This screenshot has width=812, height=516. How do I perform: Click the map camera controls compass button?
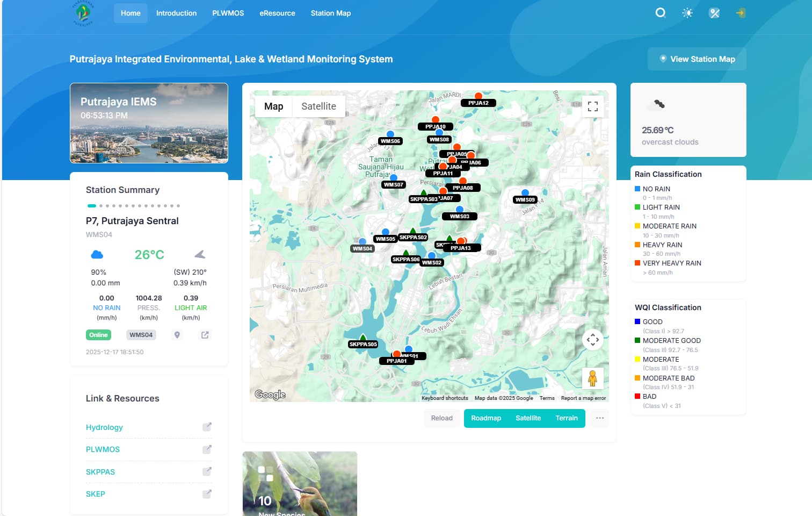(x=593, y=340)
